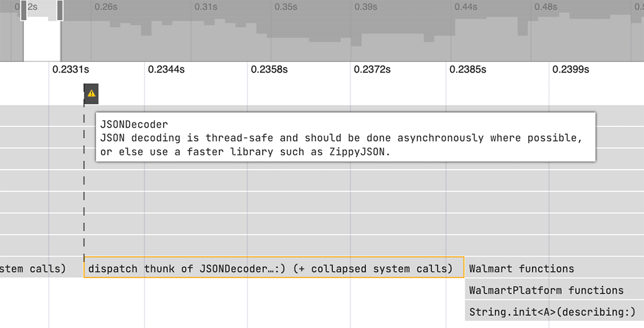Jump to 0.26s in the overview graph
The width and height of the screenshot is (644, 328).
point(106,7)
